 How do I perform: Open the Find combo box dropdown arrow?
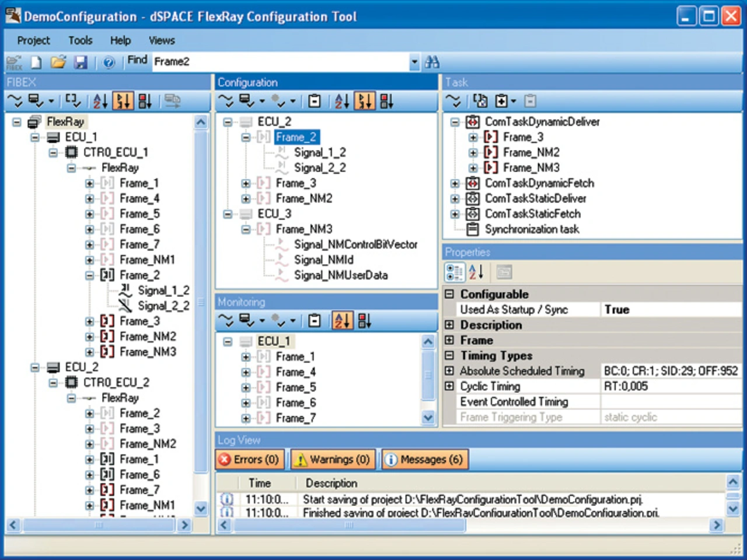pyautogui.click(x=414, y=62)
